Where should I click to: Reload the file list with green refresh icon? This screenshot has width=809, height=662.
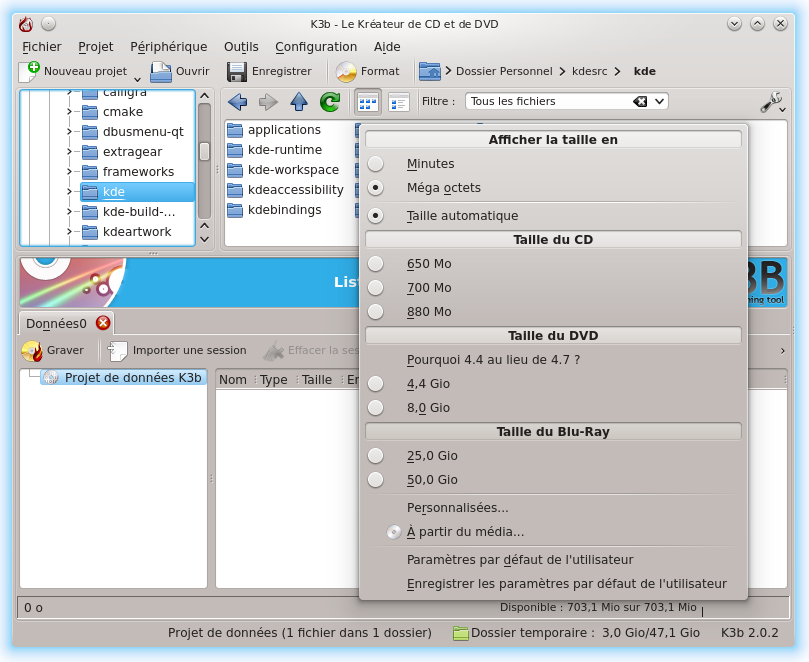(x=330, y=101)
